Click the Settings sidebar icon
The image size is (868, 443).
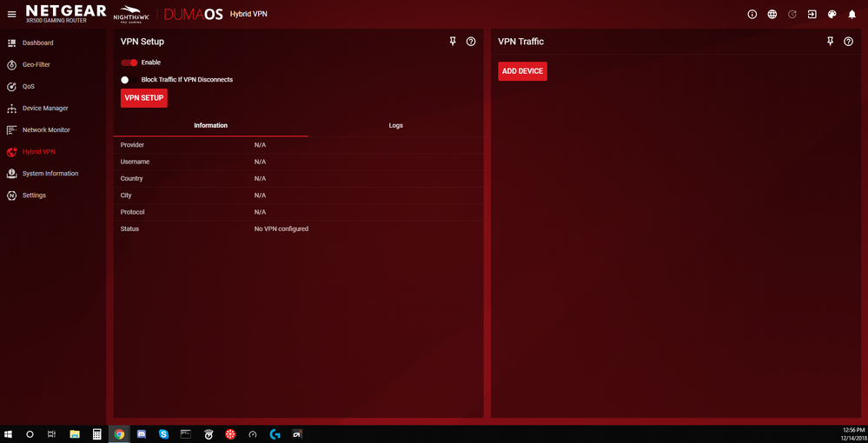pyautogui.click(x=11, y=195)
